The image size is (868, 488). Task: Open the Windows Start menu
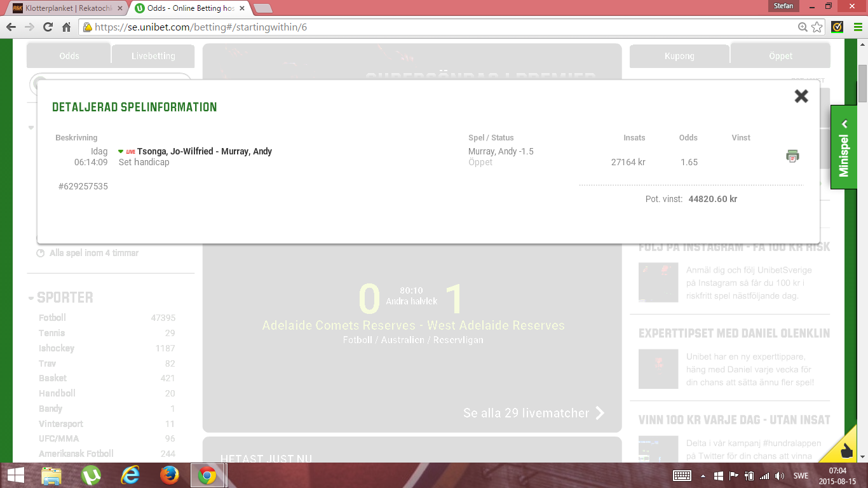click(x=15, y=475)
